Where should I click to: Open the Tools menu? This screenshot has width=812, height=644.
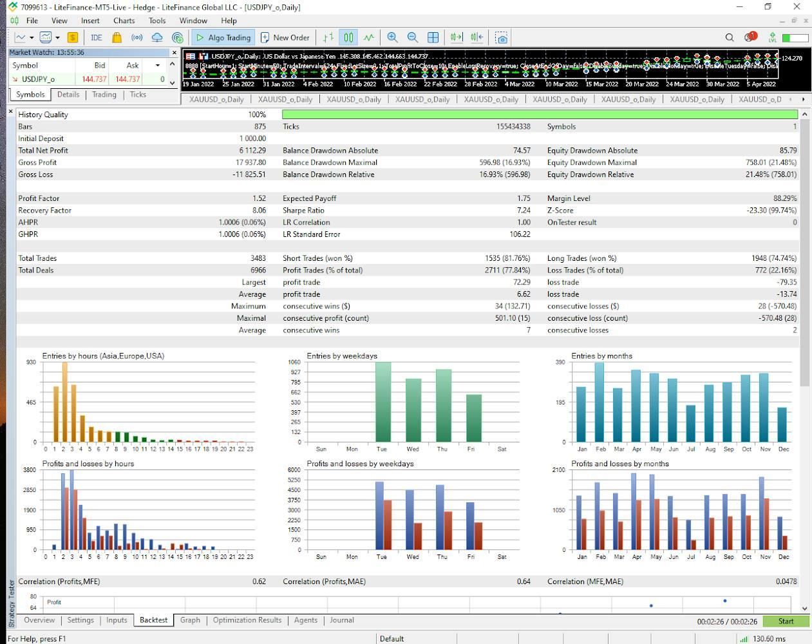(157, 21)
